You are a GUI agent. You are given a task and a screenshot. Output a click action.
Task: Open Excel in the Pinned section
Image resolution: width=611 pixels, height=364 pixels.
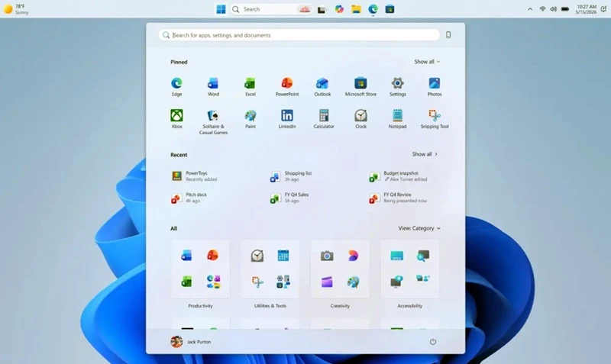pyautogui.click(x=251, y=86)
